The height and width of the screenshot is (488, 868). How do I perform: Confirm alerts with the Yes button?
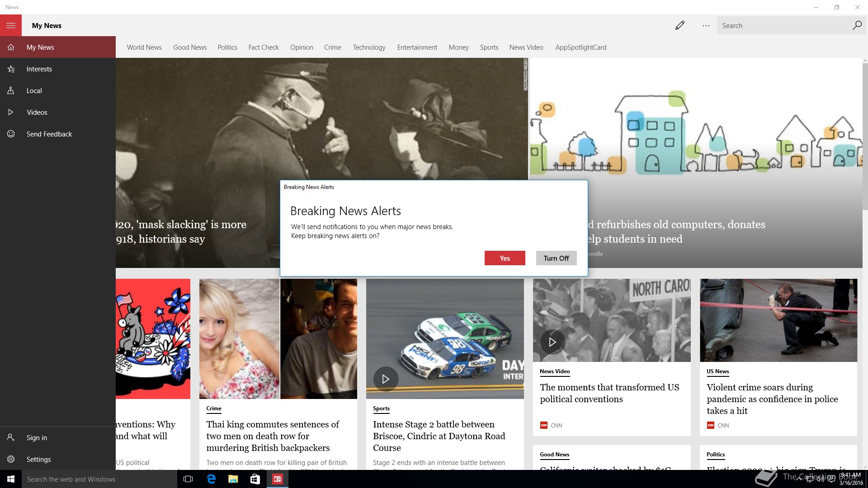tap(505, 258)
